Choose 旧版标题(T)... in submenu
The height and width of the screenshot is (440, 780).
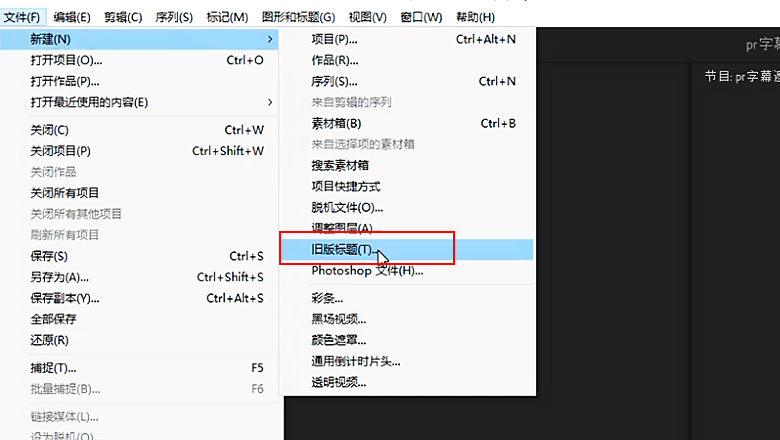click(x=407, y=249)
